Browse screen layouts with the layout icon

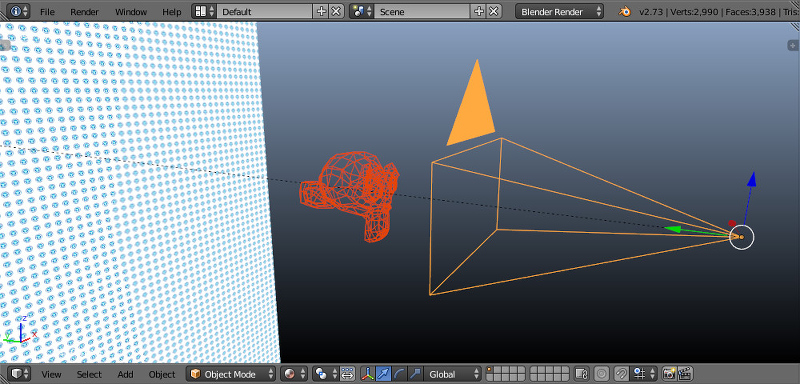tap(205, 11)
